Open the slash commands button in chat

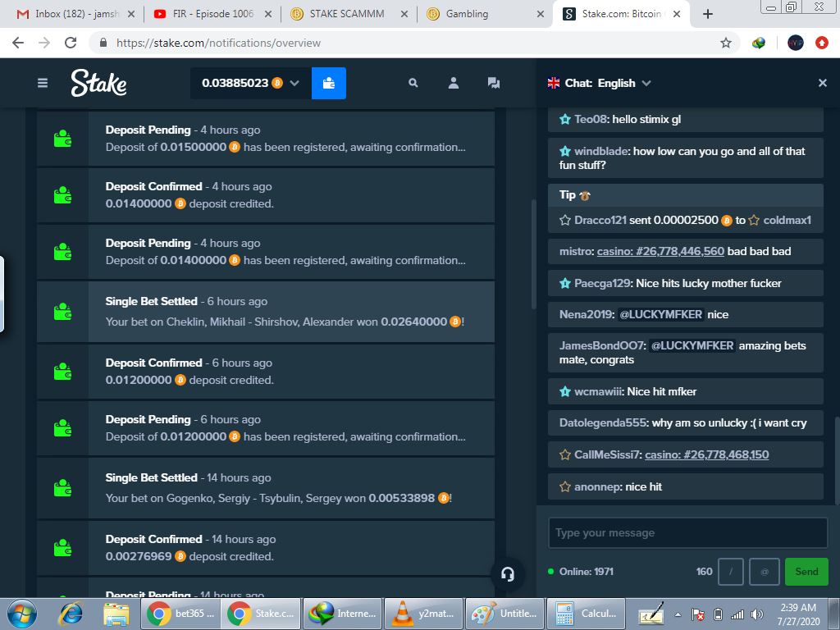pos(730,572)
